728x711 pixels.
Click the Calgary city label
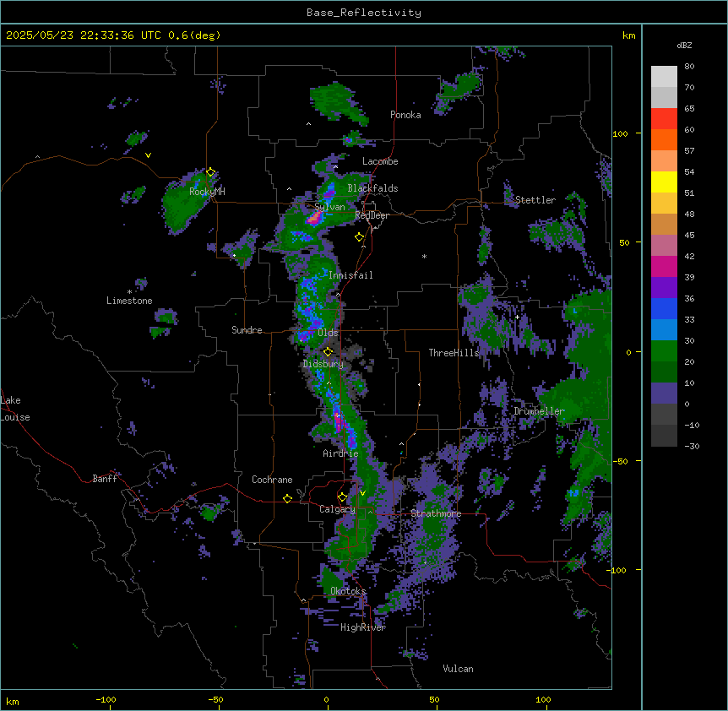(x=337, y=509)
